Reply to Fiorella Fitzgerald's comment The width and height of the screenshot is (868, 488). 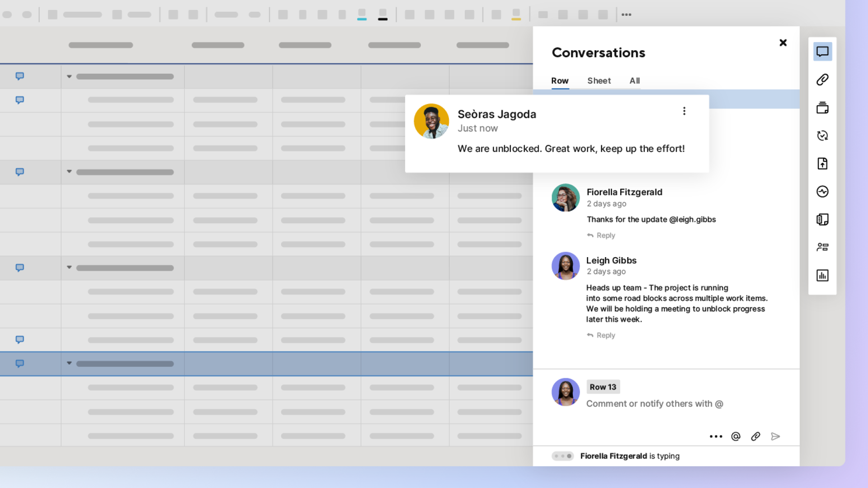600,235
